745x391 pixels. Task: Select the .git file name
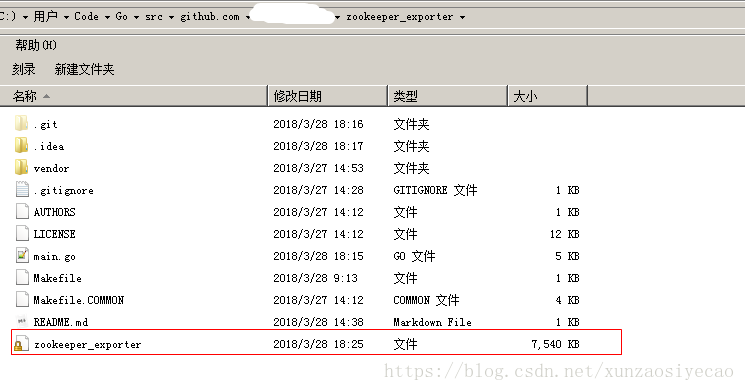46,124
